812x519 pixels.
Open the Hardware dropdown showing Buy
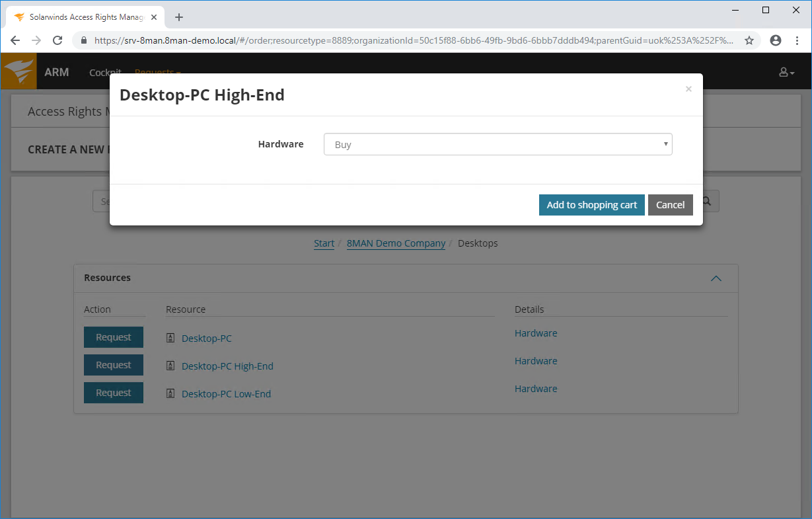498,144
